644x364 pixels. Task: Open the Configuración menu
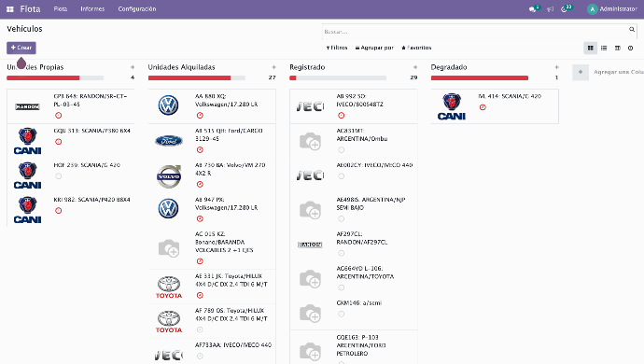pyautogui.click(x=137, y=9)
